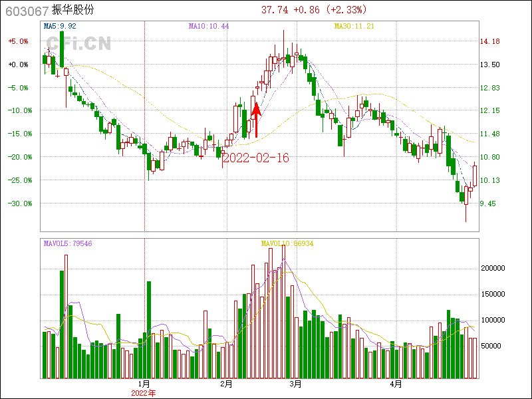Click the MA30:11.21 indicator label

[354, 26]
